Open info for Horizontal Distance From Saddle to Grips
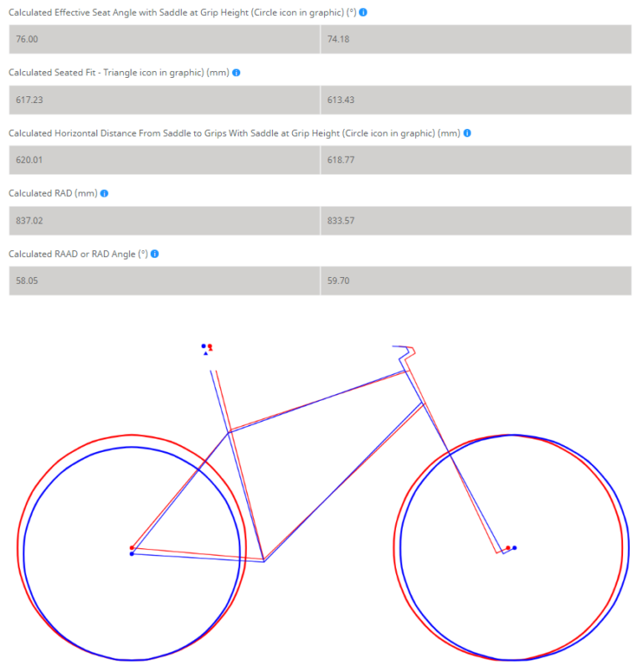643x672 pixels. [x=468, y=132]
